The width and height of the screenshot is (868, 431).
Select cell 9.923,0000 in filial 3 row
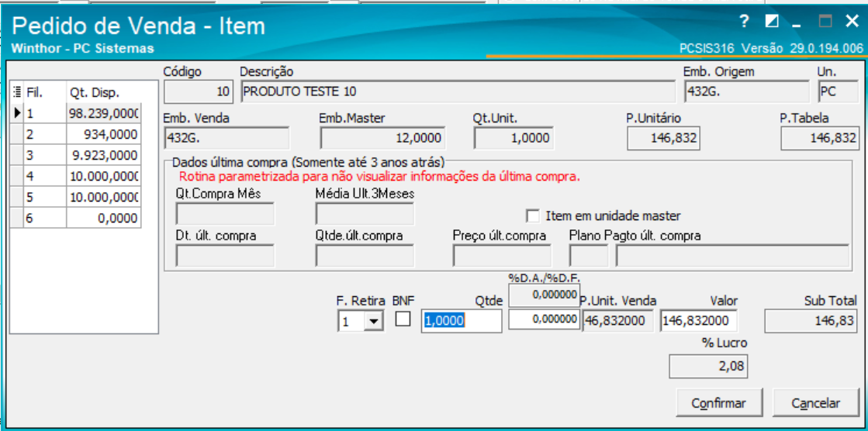(103, 155)
